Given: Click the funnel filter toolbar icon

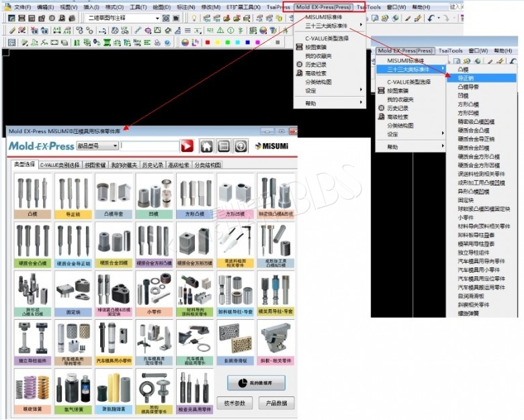Looking at the screenshot, I should pyautogui.click(x=273, y=30).
